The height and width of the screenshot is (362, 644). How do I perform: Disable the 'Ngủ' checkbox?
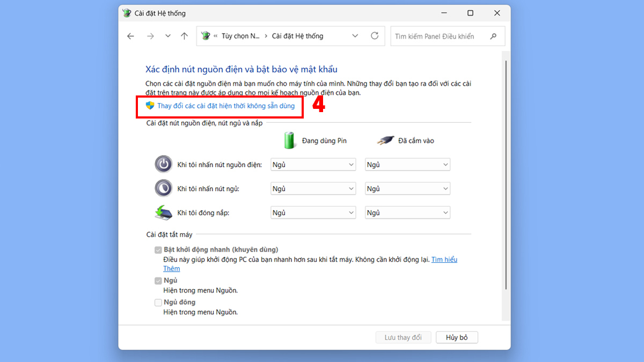[158, 280]
